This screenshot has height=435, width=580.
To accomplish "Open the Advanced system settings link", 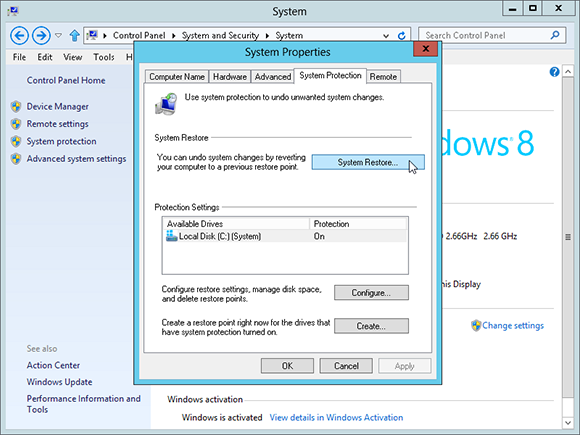I will pyautogui.click(x=76, y=159).
